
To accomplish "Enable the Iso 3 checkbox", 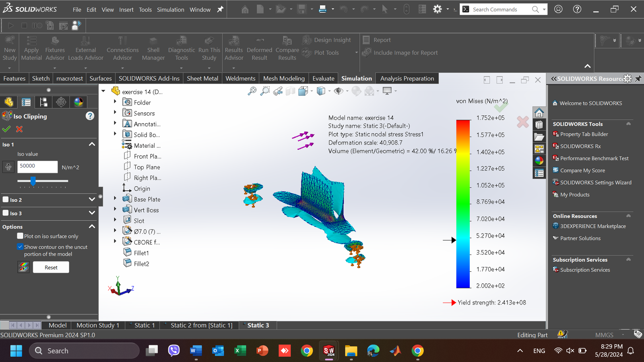I will pos(6,213).
